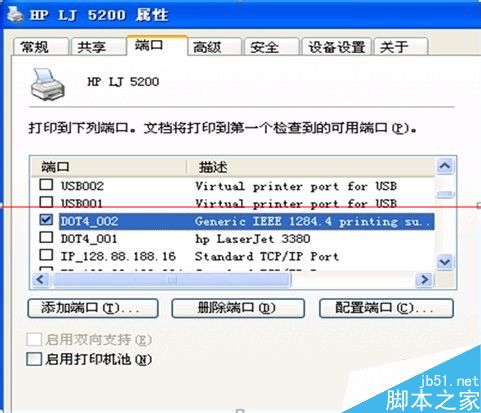
Task: Click the horizontal scroll right arrow
Action: click(x=424, y=279)
